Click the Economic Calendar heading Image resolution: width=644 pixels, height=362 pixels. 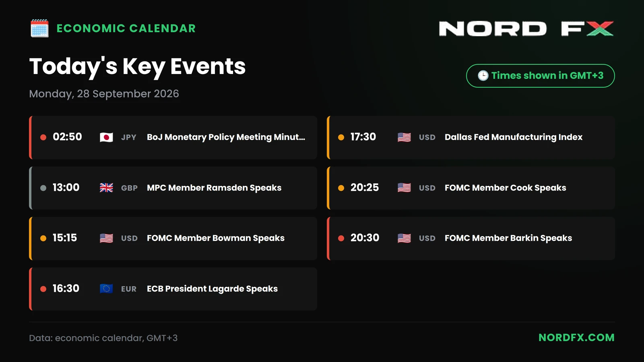tap(126, 29)
